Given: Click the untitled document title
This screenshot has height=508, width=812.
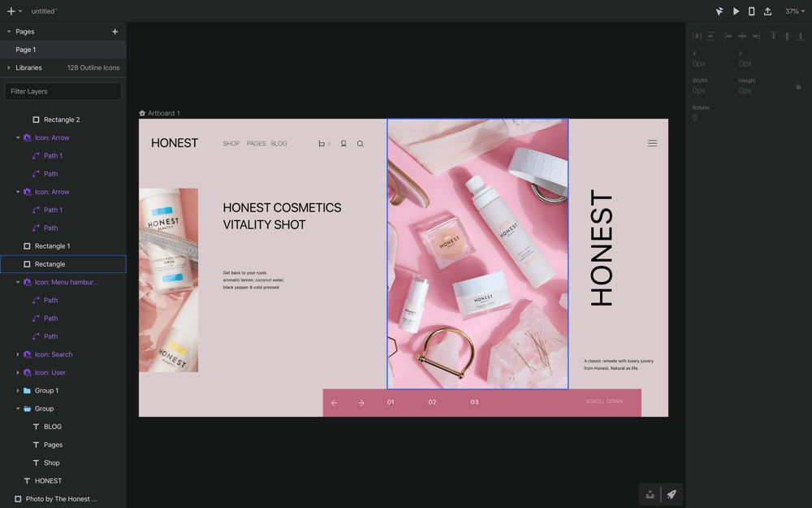Looking at the screenshot, I should coord(44,11).
